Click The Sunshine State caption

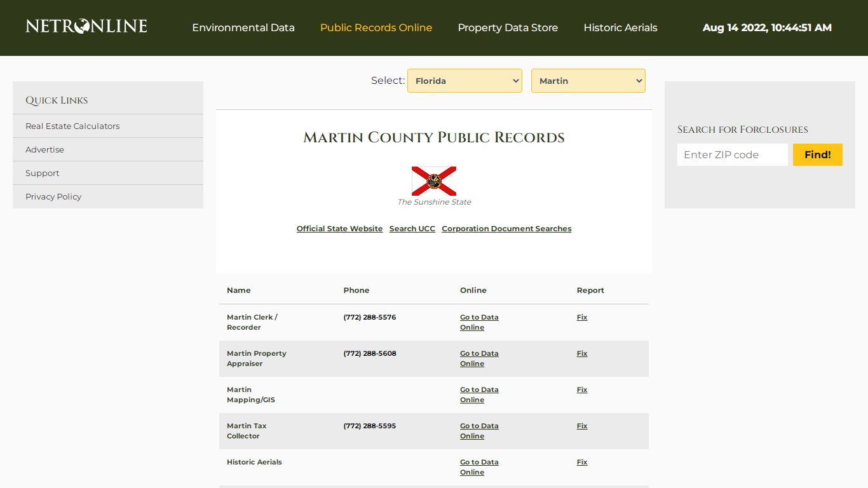pyautogui.click(x=434, y=202)
